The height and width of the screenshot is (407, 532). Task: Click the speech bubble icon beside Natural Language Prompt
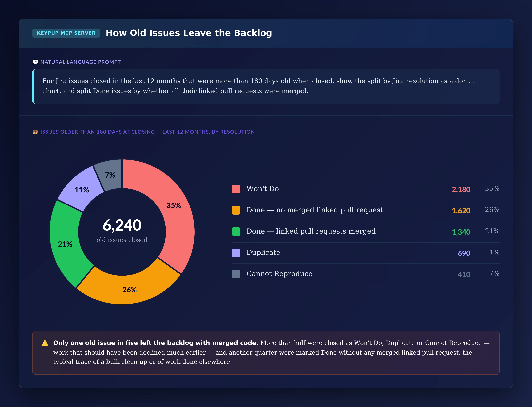35,62
